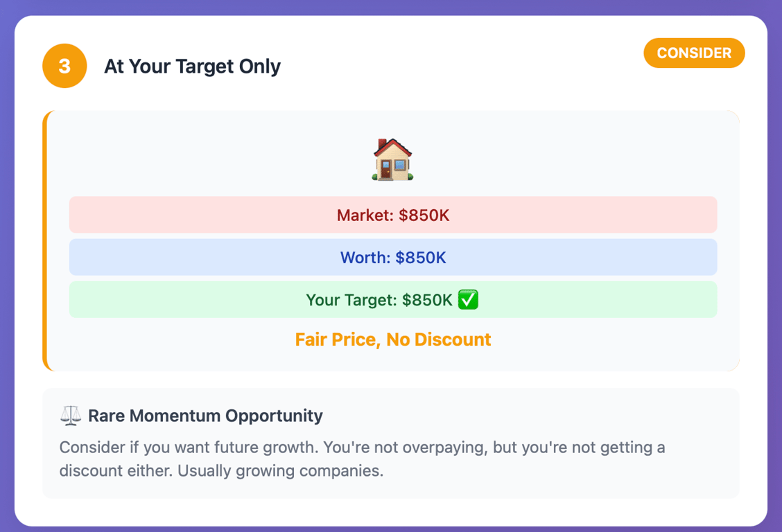The height and width of the screenshot is (532, 782).
Task: Click the house emoji icon
Action: point(393,159)
